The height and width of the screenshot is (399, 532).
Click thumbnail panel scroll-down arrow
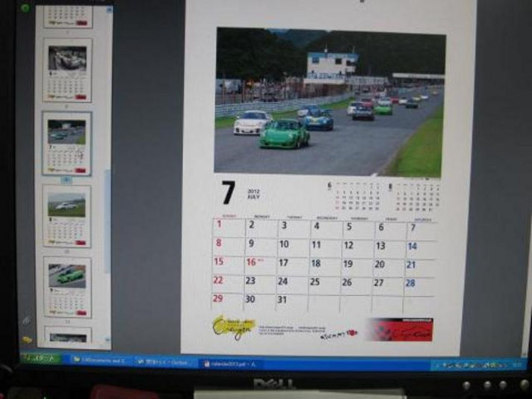pos(108,340)
